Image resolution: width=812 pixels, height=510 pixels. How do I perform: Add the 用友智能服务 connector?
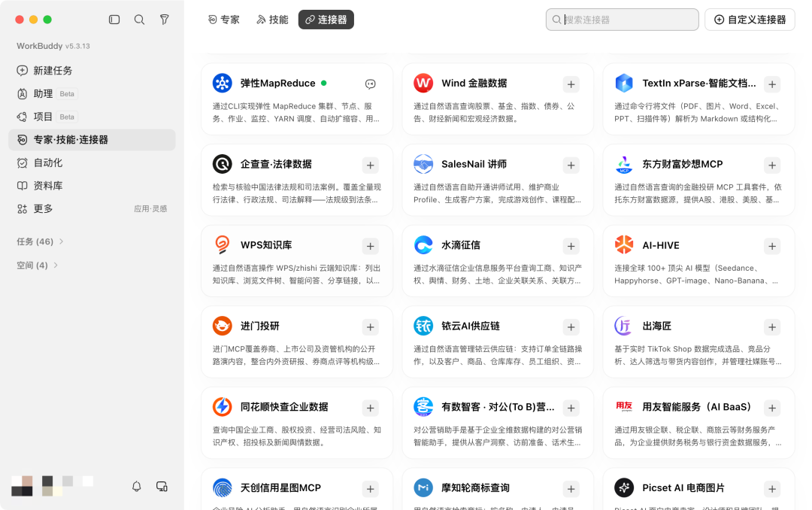click(x=772, y=408)
